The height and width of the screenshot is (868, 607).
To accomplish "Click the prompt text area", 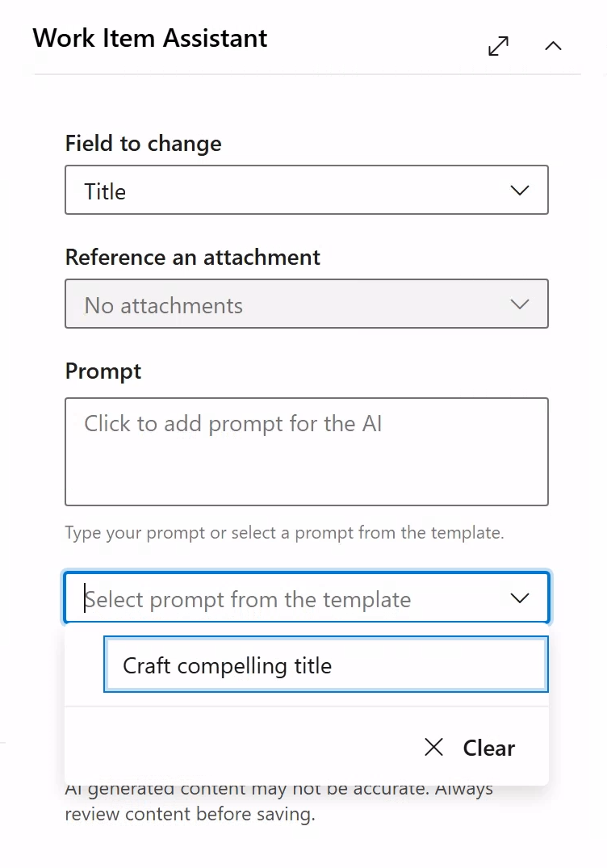I will point(307,451).
